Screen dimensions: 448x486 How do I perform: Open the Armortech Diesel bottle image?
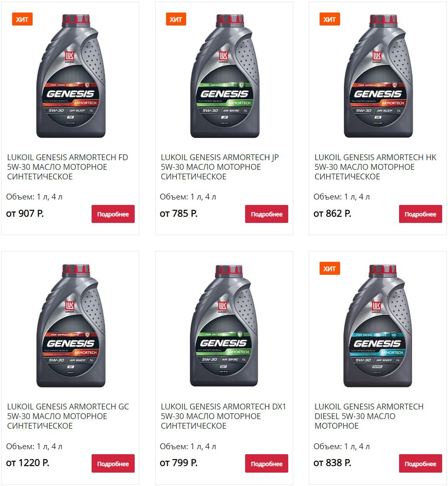pos(378,325)
